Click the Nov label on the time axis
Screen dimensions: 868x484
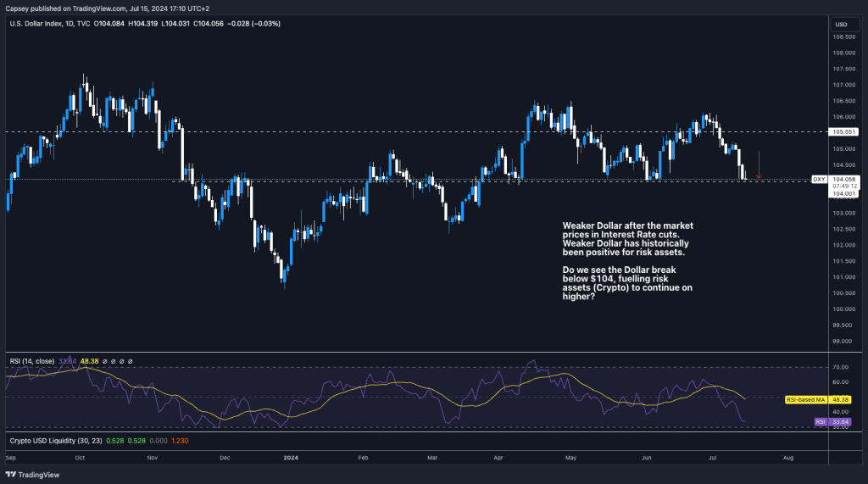153,458
